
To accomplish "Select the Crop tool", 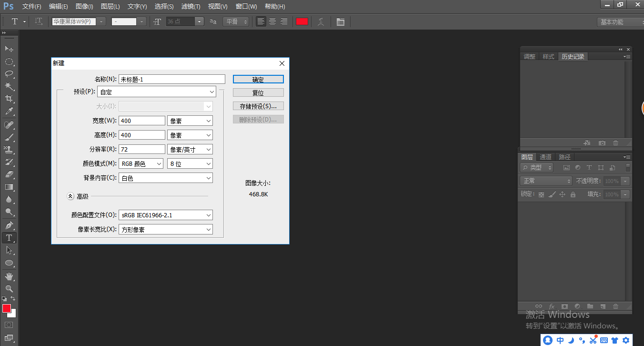I will point(9,99).
